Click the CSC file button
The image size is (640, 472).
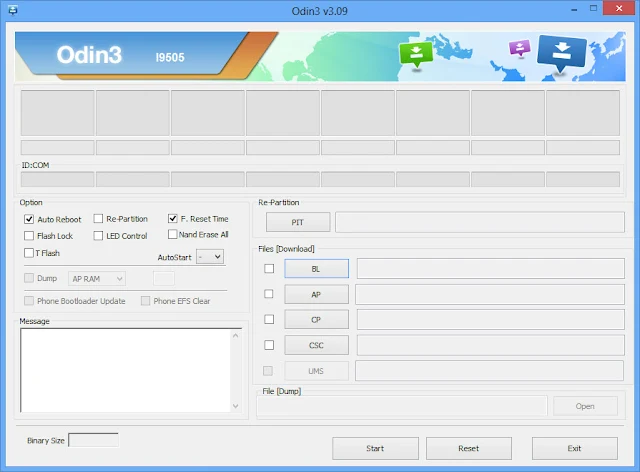pos(316,345)
